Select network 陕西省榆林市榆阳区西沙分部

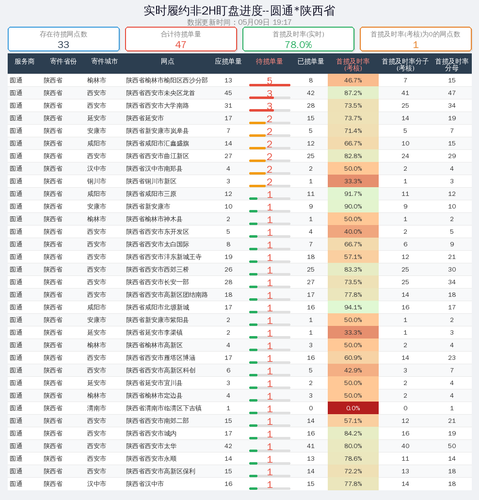pos(167,80)
